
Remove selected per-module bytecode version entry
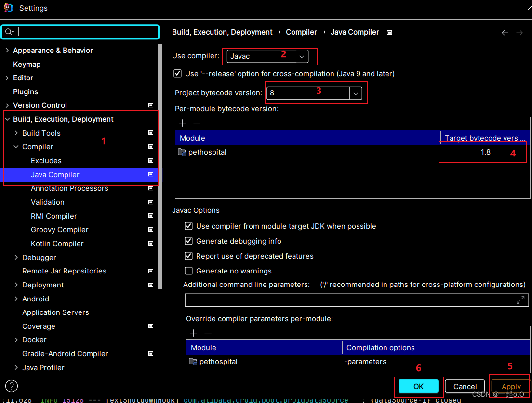(x=197, y=123)
